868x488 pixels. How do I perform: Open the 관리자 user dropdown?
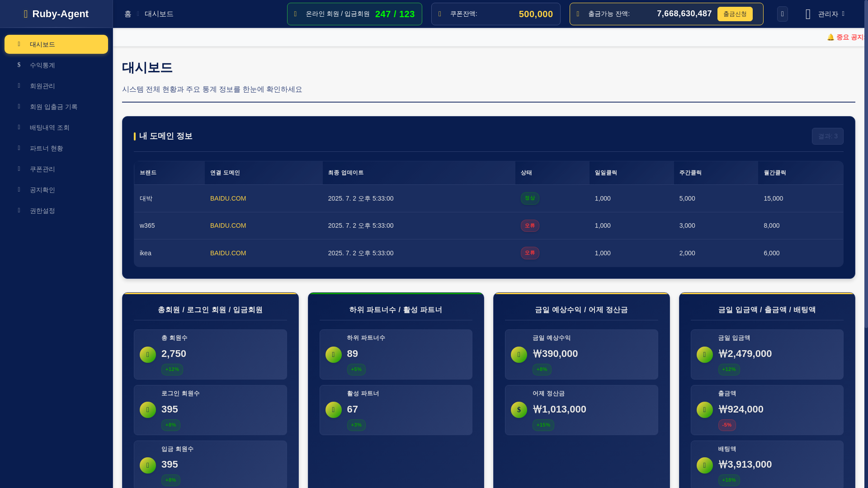[x=825, y=14]
